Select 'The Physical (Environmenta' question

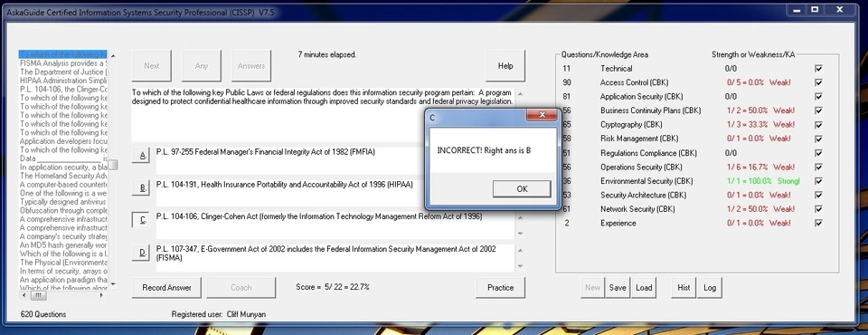pos(63,262)
